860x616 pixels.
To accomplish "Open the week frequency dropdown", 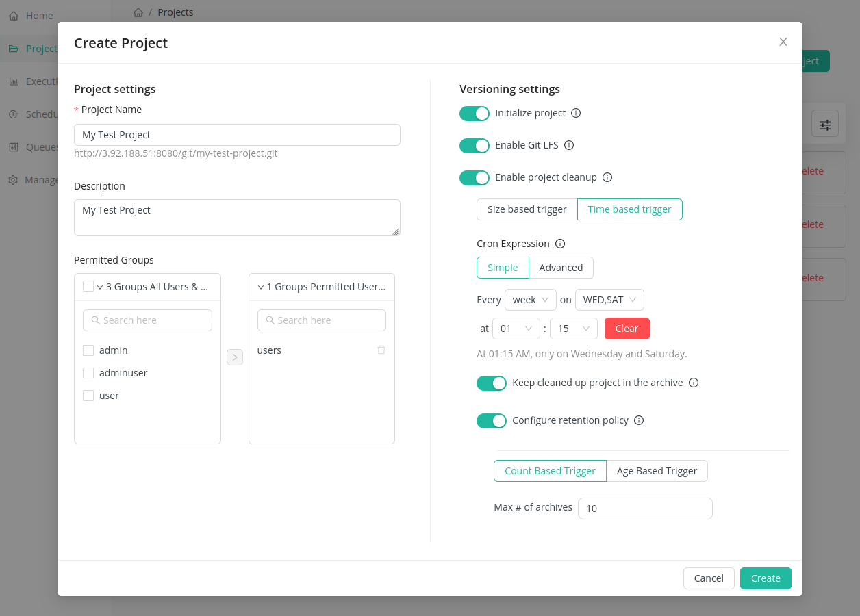I will (x=530, y=300).
